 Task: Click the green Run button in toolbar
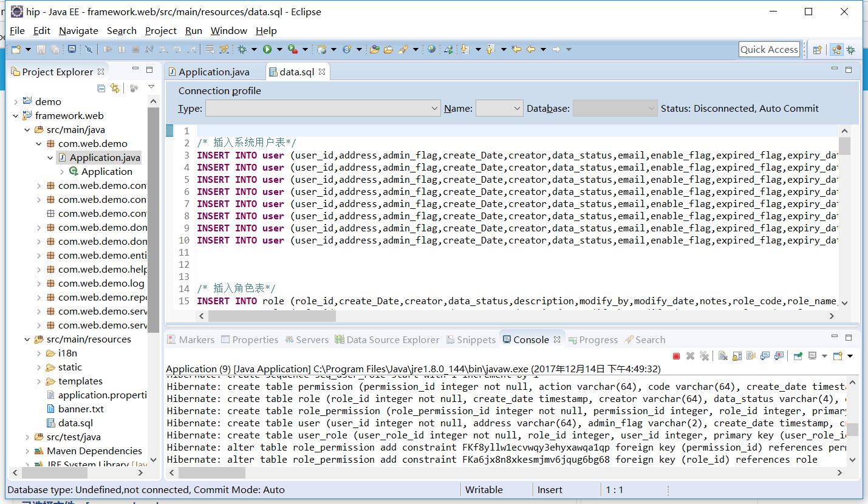click(x=267, y=49)
